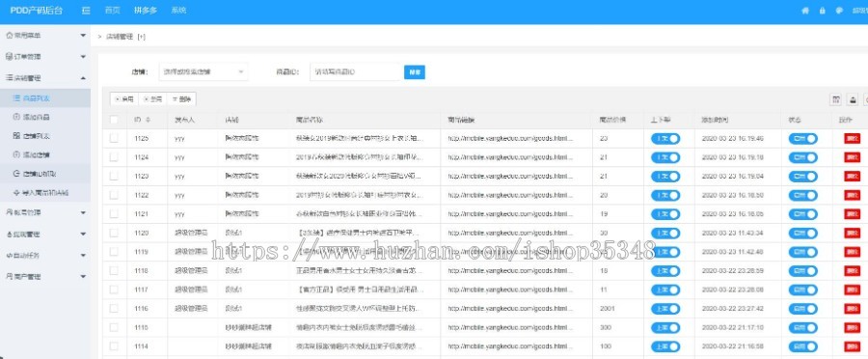Click the price 300 in row 1115
This screenshot has width=868, height=359.
[605, 327]
